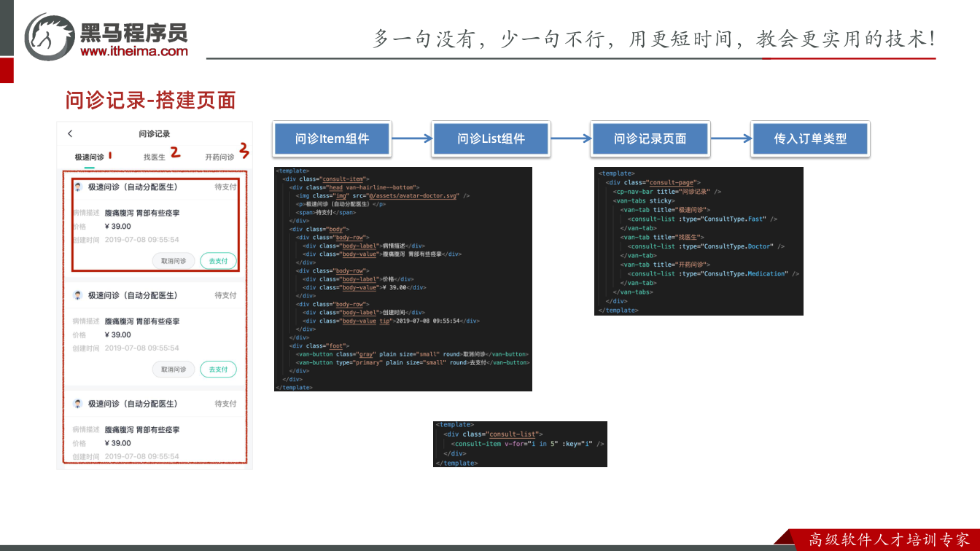Click 腹痛腹泻 胃部有些痉挛 in the second card
This screenshot has width=980, height=551.
point(142,321)
